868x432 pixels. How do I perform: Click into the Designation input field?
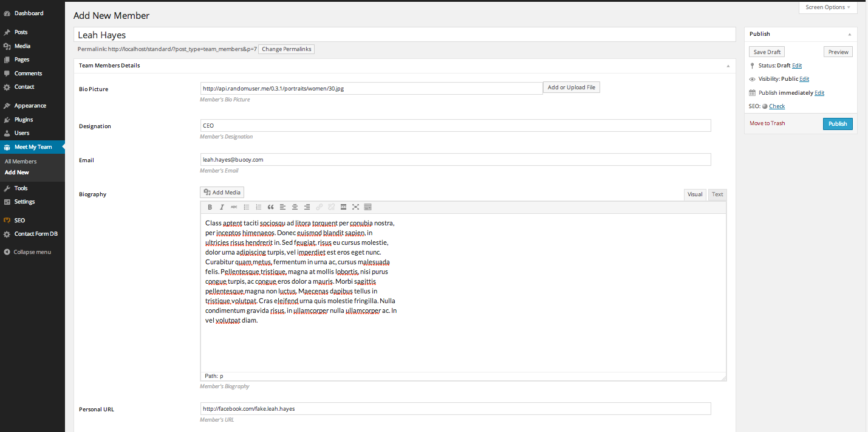455,126
